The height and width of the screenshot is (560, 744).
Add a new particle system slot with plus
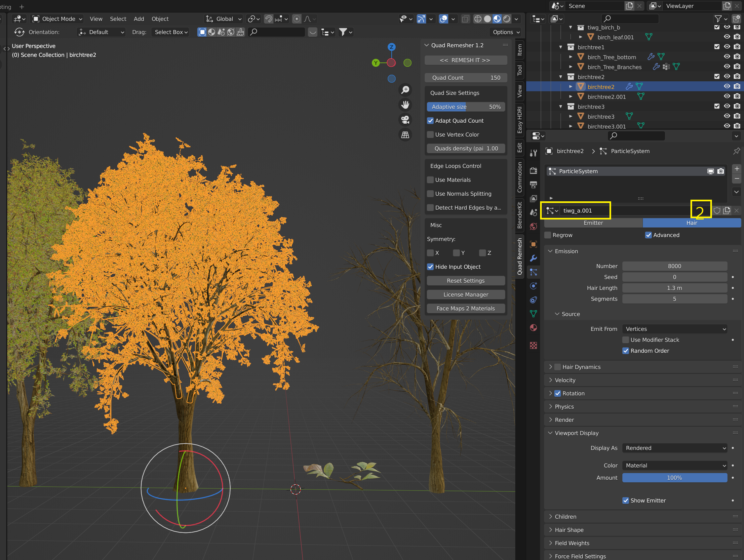(737, 169)
